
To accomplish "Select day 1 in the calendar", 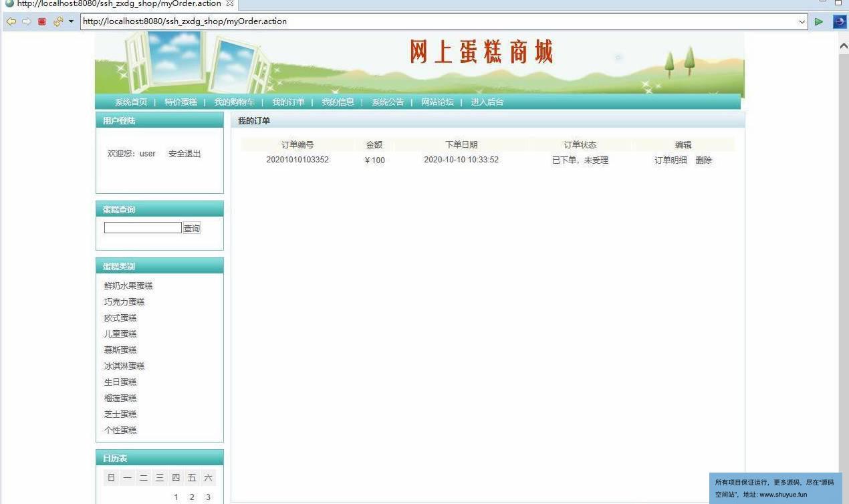I will click(176, 497).
